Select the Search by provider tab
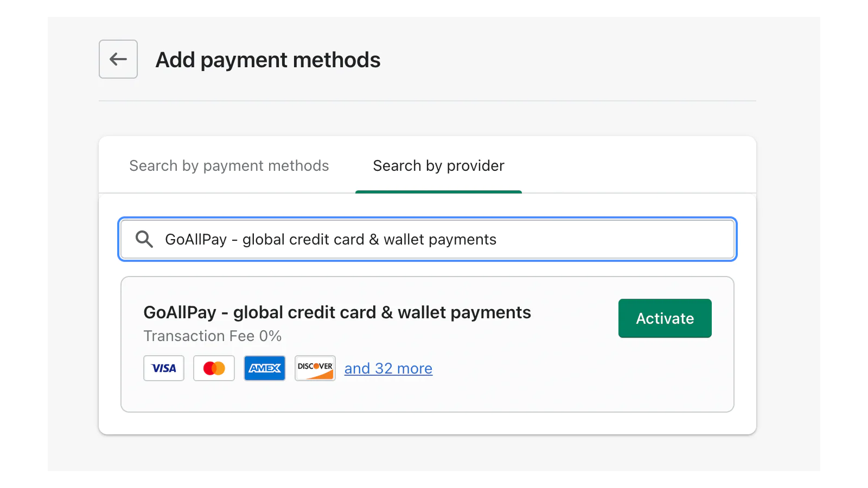 pyautogui.click(x=438, y=166)
